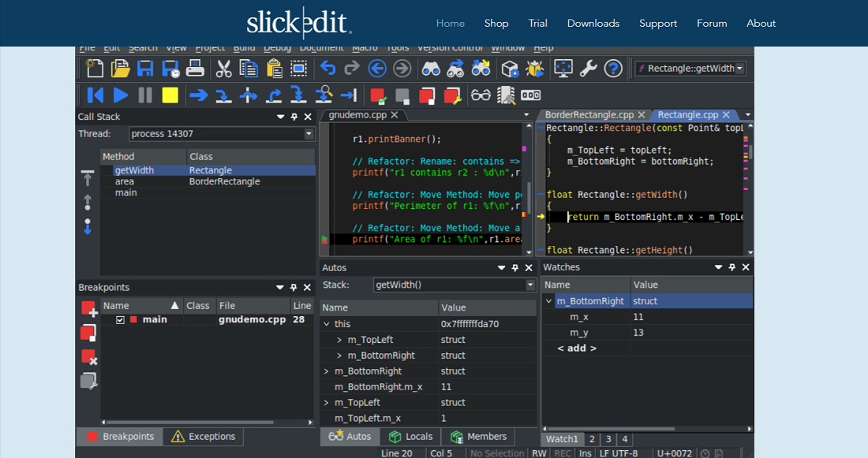
Task: Toggle the main breakpoint checkbox
Action: 120,320
